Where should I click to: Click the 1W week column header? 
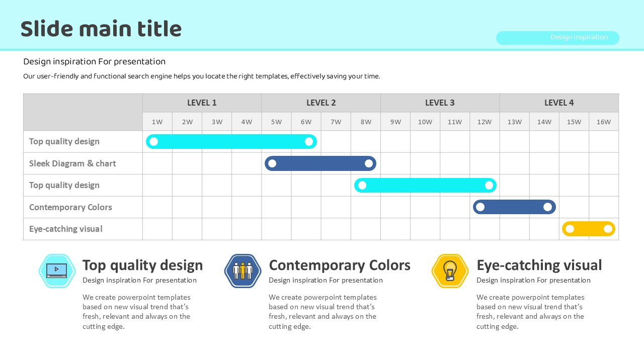click(157, 122)
